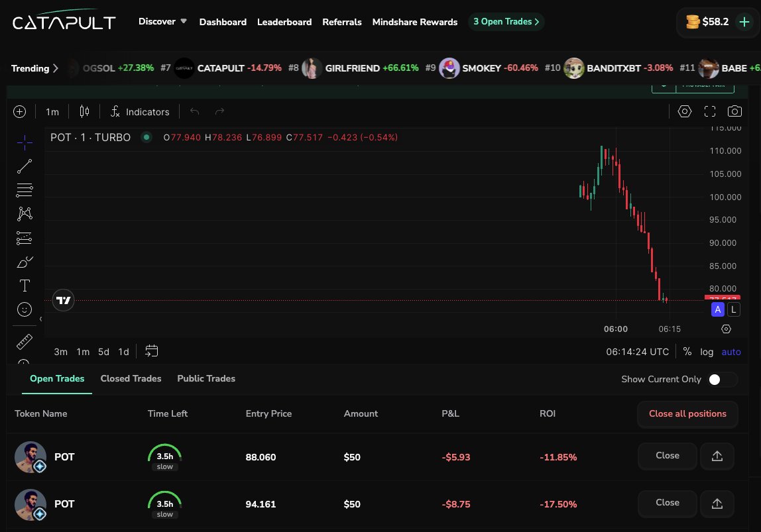Toggle percent price scale
Image resolution: width=761 pixels, height=532 pixels.
(687, 352)
